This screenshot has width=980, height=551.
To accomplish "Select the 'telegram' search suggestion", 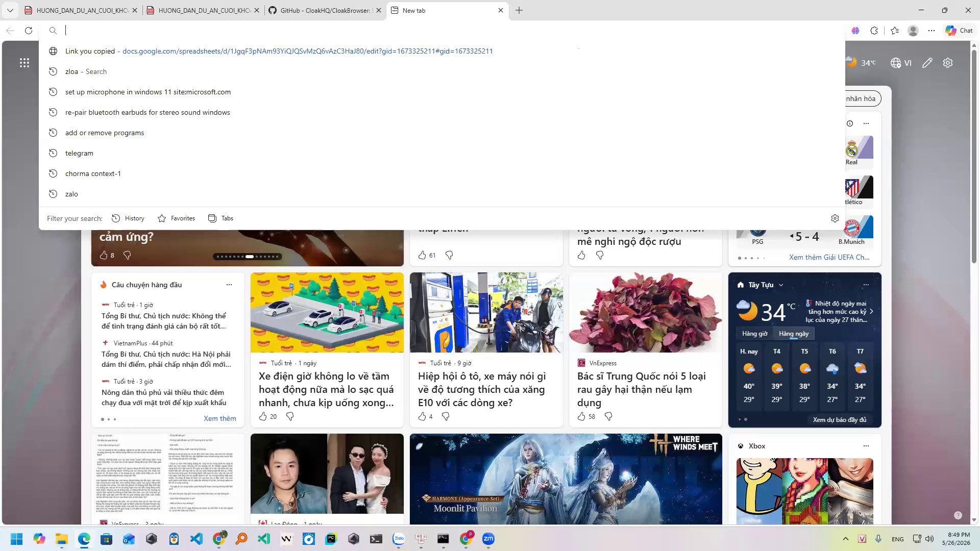I will click(442, 153).
